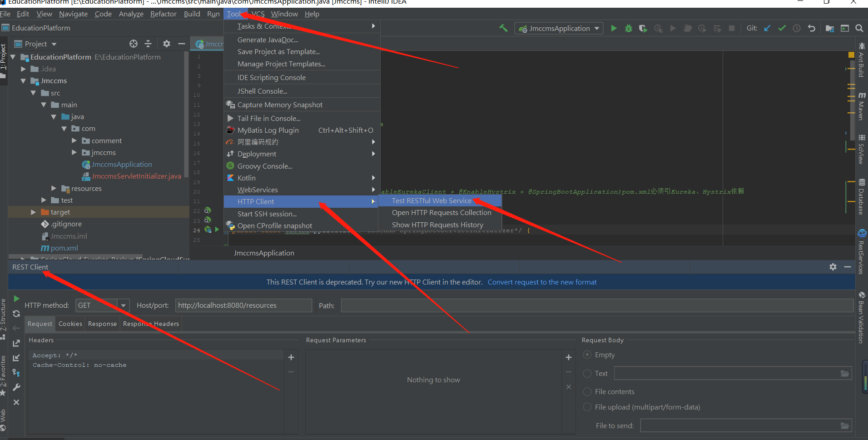
Task: Click the export request icon in REST Client
Action: click(16, 343)
